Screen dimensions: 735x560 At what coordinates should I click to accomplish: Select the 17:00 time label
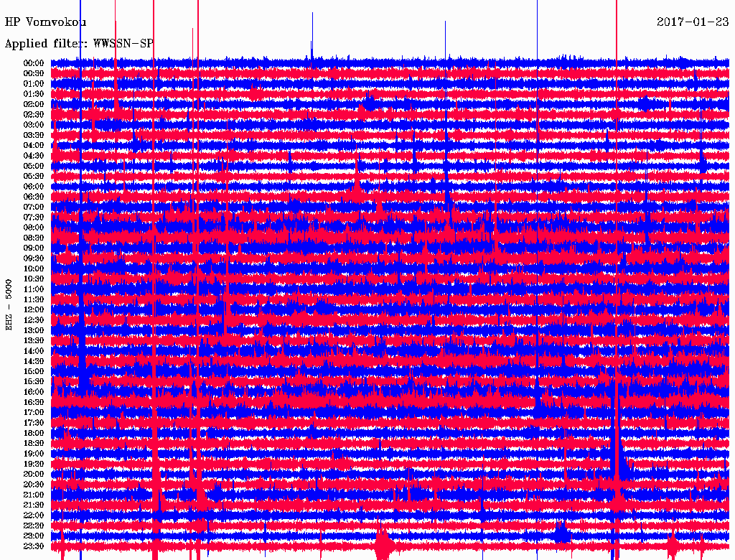tap(34, 412)
